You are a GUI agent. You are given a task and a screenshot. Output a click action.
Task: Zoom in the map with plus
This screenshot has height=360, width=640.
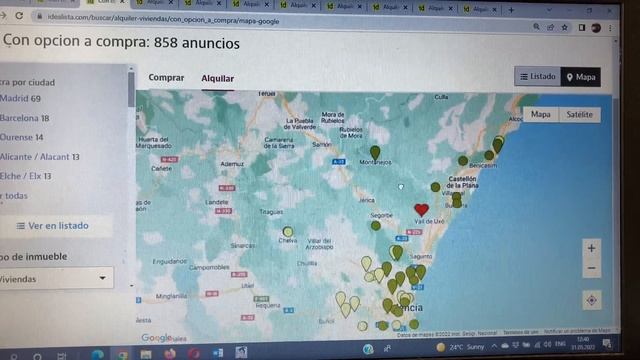tap(591, 248)
